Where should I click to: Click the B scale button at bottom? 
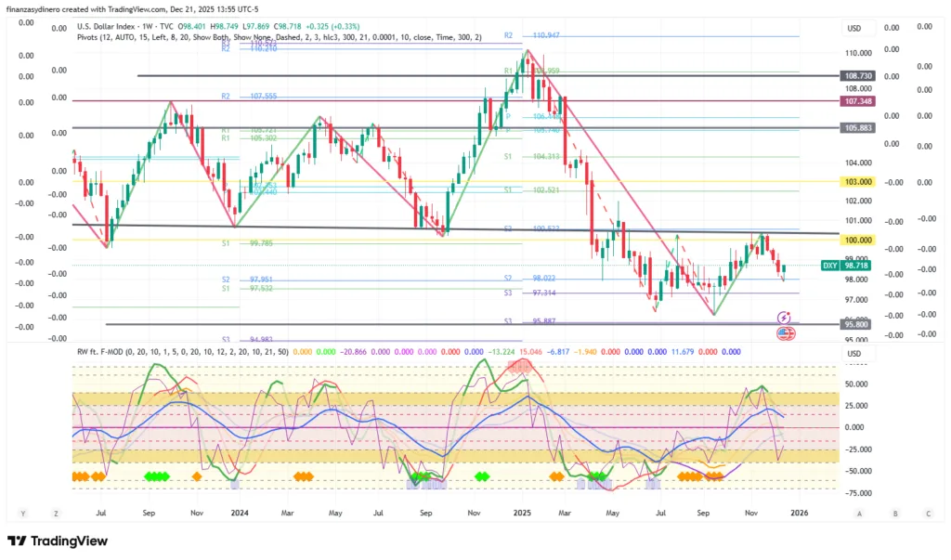tap(893, 513)
